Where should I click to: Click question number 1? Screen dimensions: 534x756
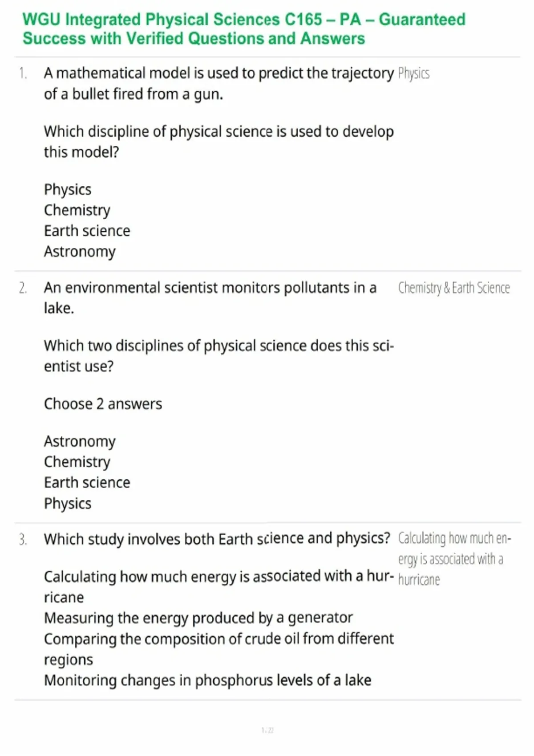click(23, 73)
